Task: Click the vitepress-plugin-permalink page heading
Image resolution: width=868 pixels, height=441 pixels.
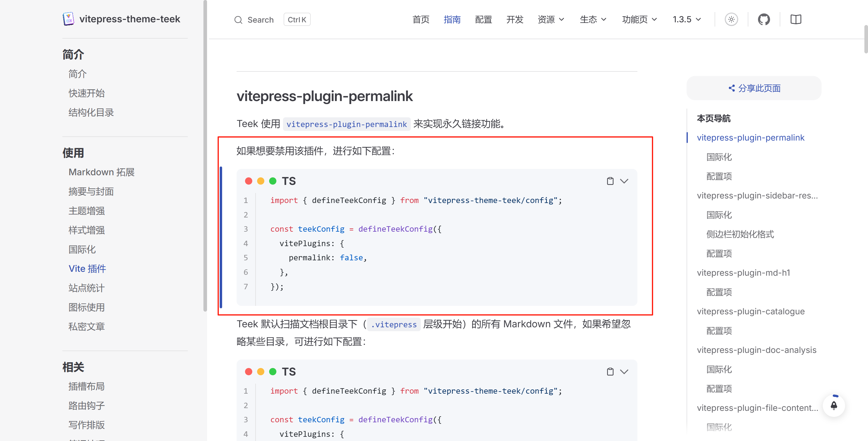Action: tap(325, 96)
